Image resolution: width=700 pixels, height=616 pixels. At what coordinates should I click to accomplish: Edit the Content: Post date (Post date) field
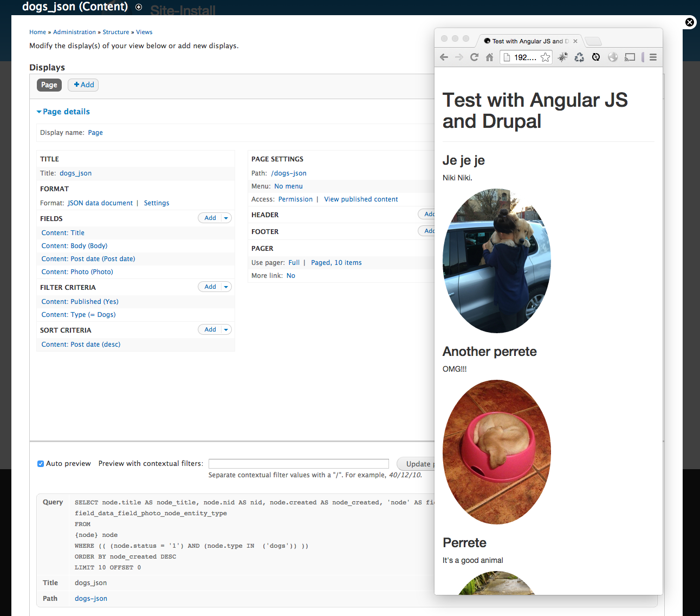click(x=88, y=259)
